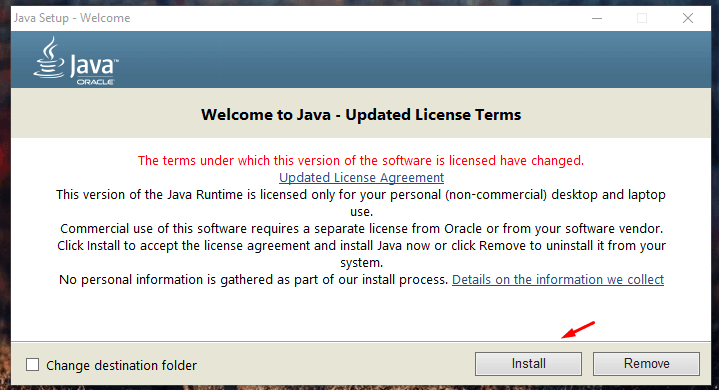The image size is (719, 390).
Task: Click the Java wordmark in the banner
Action: pyautogui.click(x=94, y=66)
